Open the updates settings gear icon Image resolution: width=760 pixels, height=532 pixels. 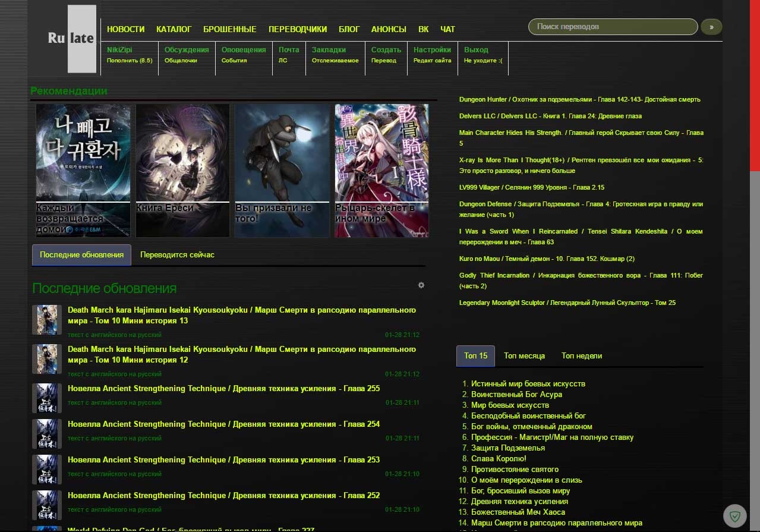click(421, 285)
